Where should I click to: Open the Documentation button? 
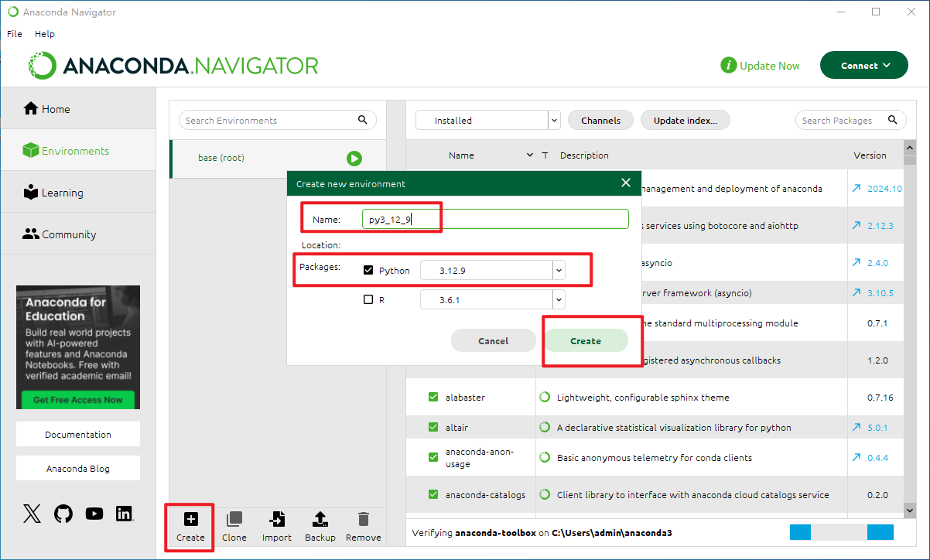78,435
